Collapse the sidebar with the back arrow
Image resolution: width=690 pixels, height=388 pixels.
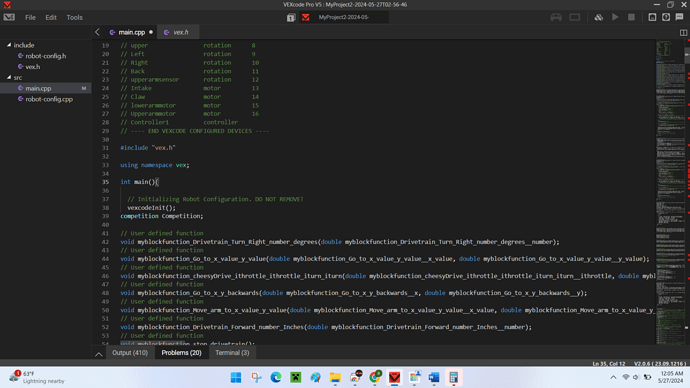click(x=97, y=32)
